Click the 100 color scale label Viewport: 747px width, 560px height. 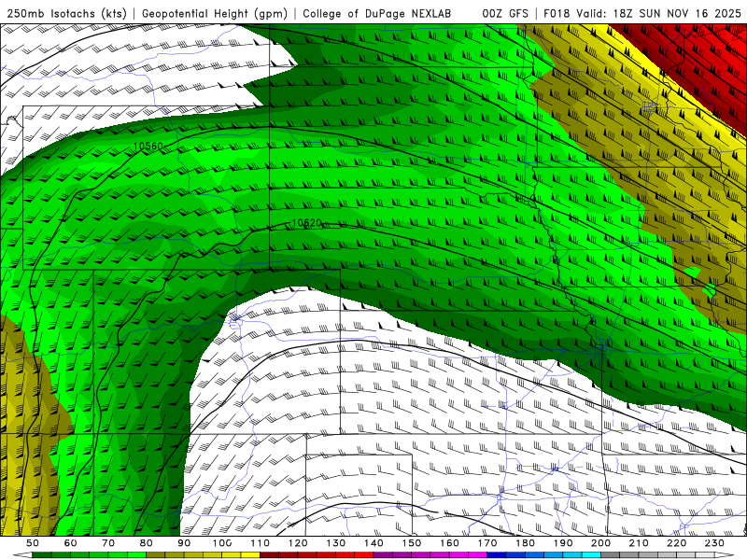pos(222,543)
